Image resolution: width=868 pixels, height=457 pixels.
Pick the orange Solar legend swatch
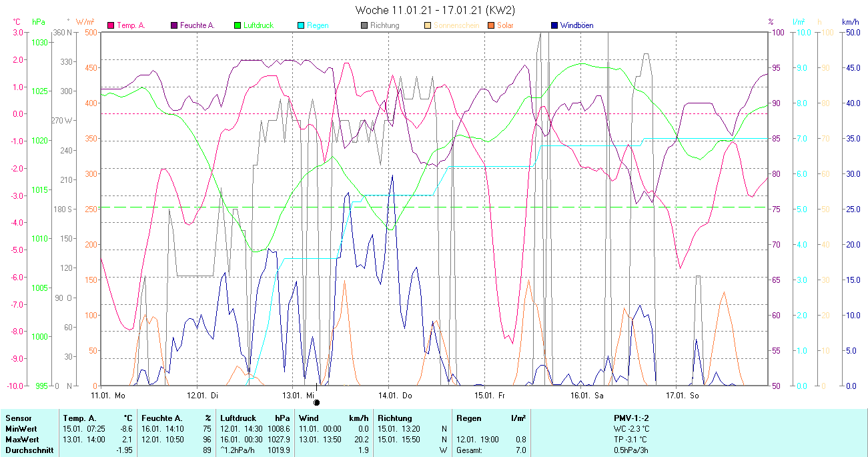pos(491,25)
